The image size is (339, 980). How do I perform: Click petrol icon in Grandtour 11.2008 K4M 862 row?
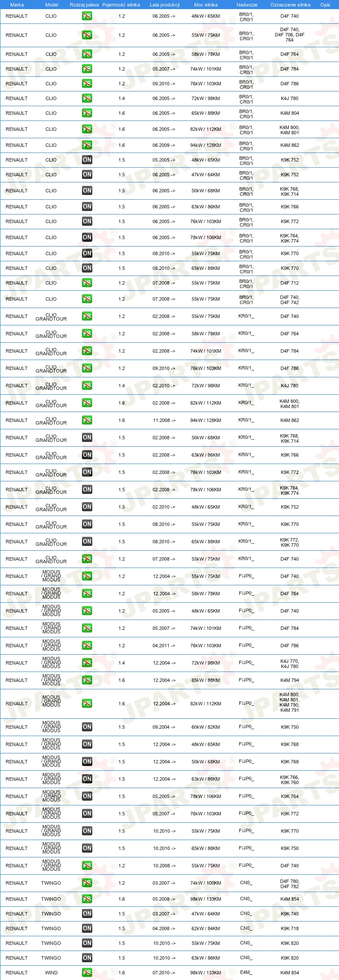[87, 420]
